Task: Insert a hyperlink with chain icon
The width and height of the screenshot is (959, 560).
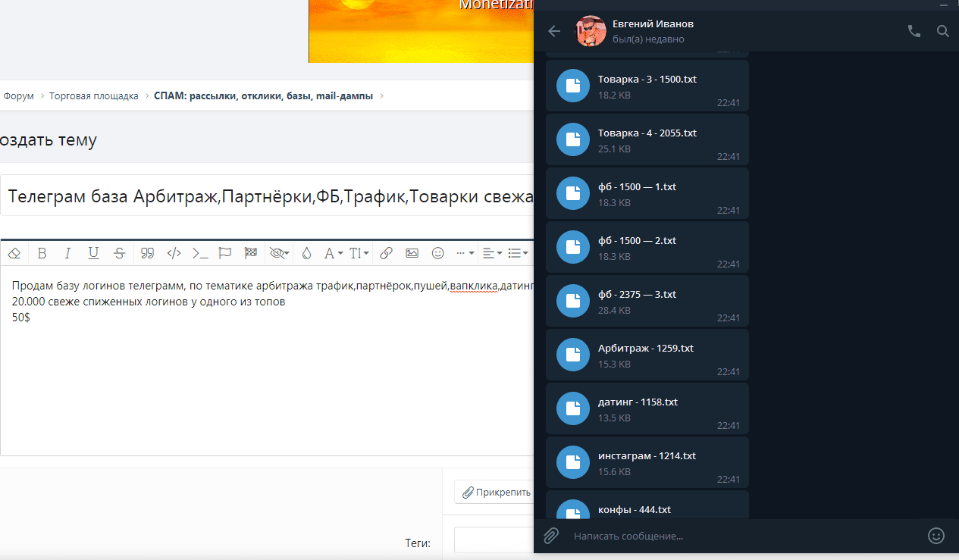Action: tap(386, 253)
